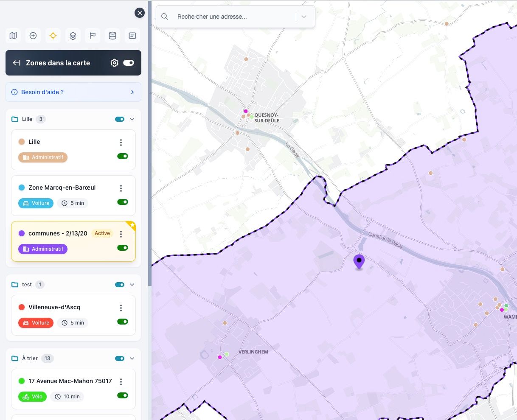
Task: Toggle the Lille folder group switch
Action: coord(120,119)
